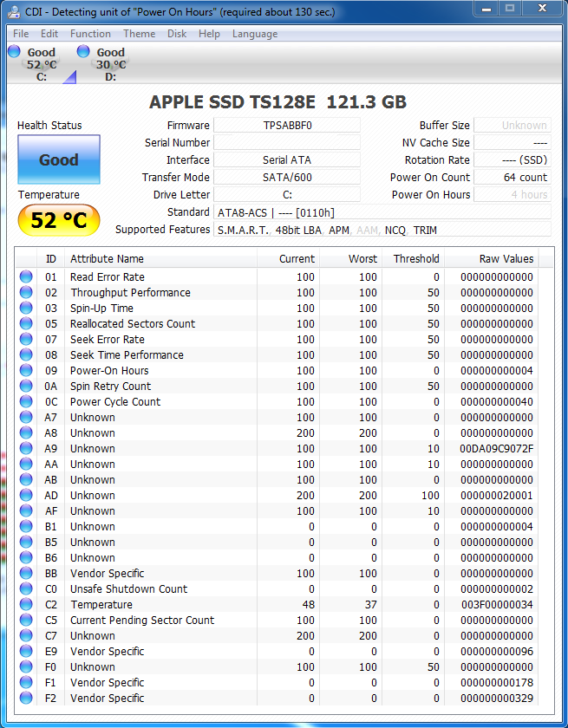Image resolution: width=568 pixels, height=728 pixels.
Task: Click the blue Good health status button
Action: coord(59,160)
